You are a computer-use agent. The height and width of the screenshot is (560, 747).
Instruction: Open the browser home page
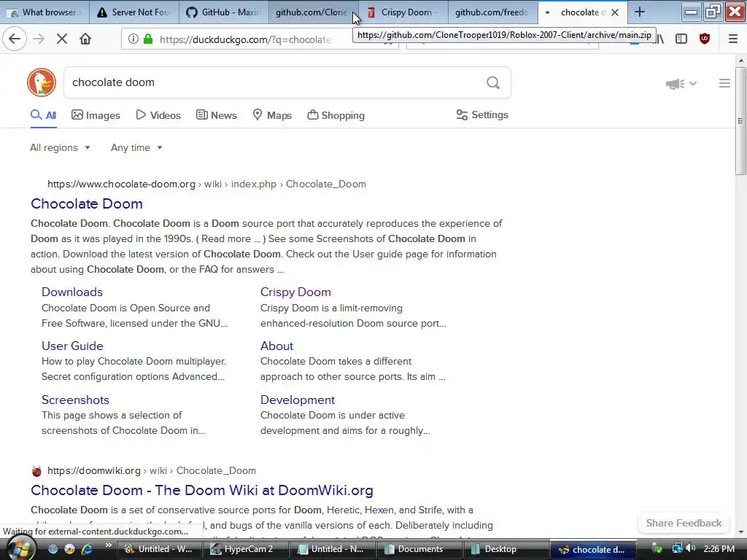coord(85,39)
